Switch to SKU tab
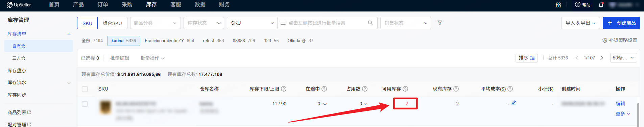Viewport: 644px width, 127px height. tap(87, 23)
